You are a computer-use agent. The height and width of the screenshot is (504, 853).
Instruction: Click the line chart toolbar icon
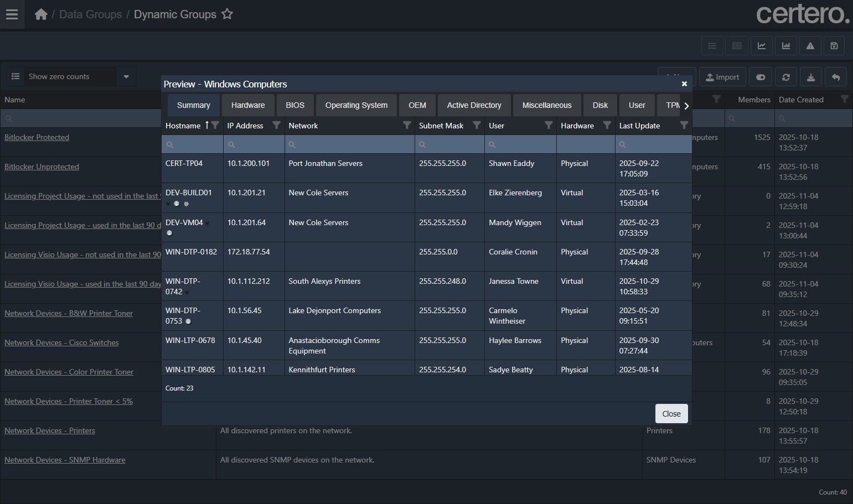click(762, 46)
